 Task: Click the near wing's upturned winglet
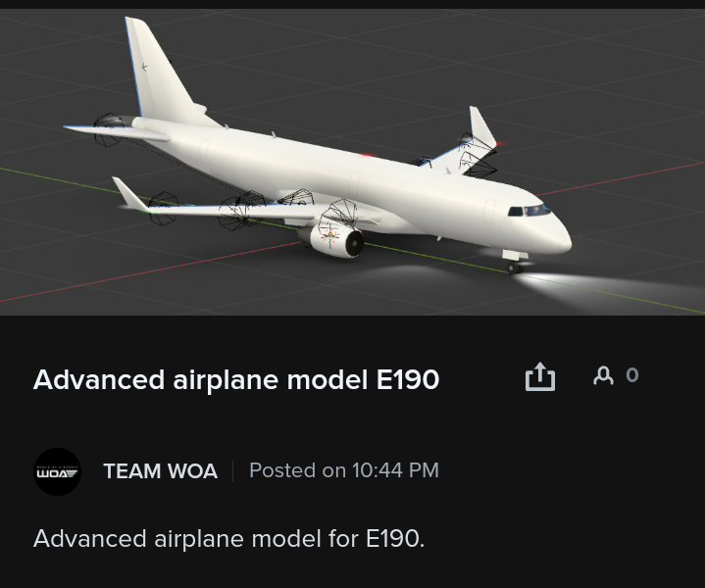pos(129,193)
